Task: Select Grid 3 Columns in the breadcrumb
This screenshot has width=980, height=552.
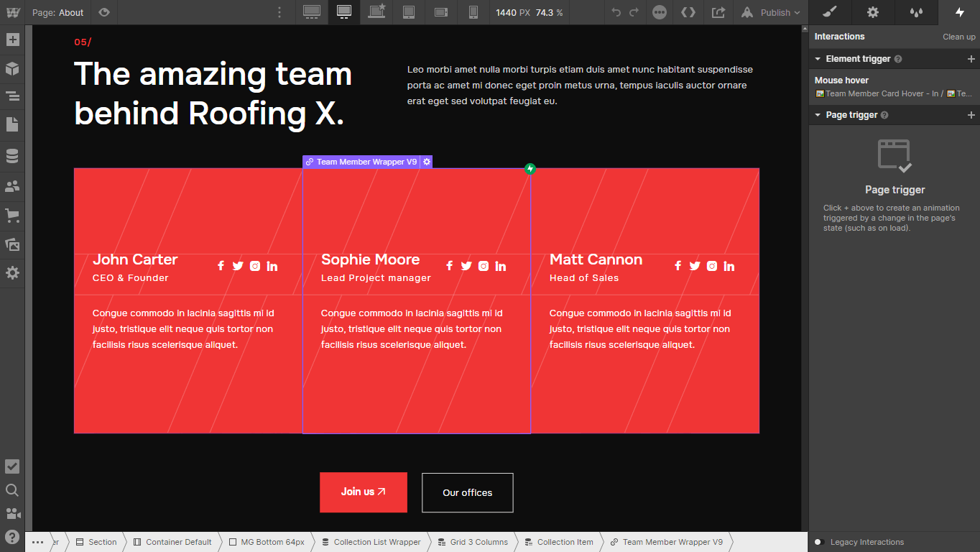Action: coord(479,542)
